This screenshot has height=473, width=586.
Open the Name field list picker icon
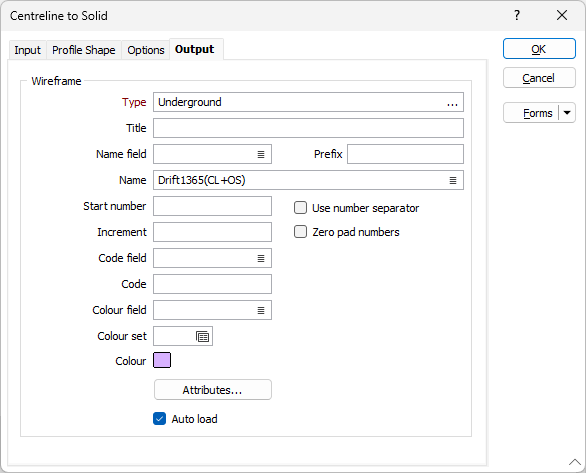coord(261,154)
